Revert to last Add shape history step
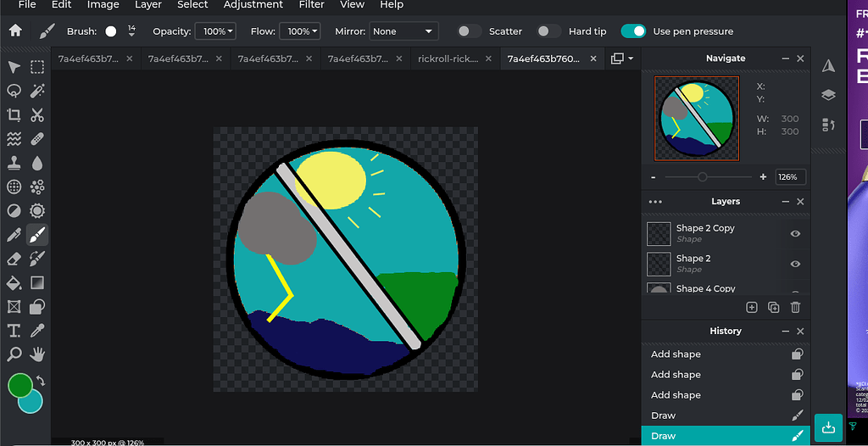This screenshot has width=868, height=446. [726, 395]
